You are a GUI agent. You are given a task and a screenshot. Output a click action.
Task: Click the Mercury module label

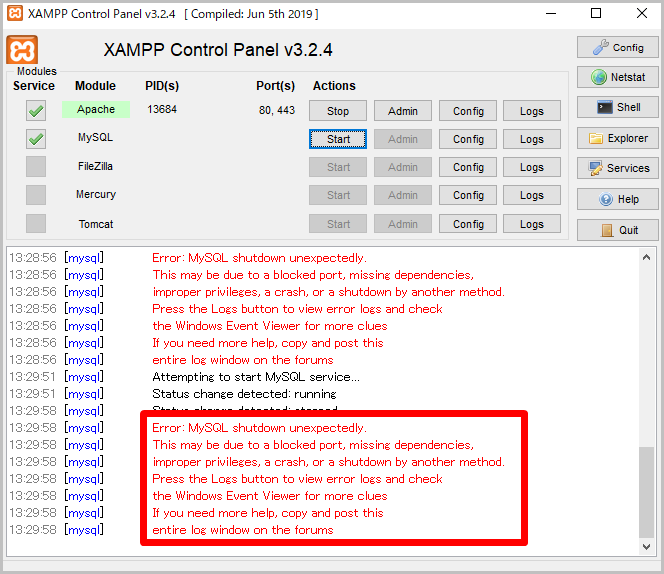(x=96, y=194)
